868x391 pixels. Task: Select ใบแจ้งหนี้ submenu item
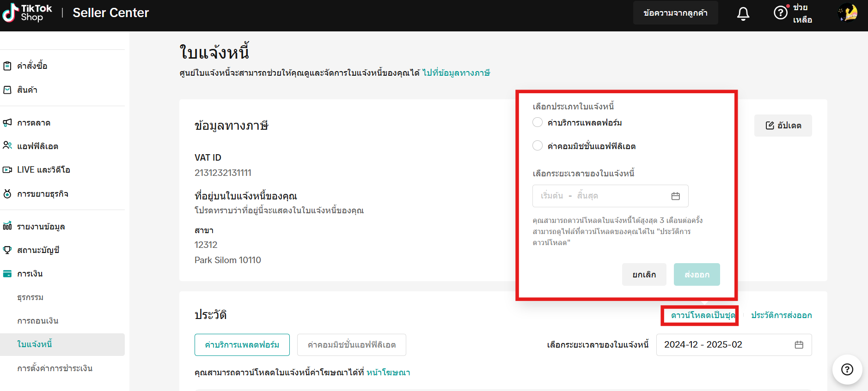62,344
